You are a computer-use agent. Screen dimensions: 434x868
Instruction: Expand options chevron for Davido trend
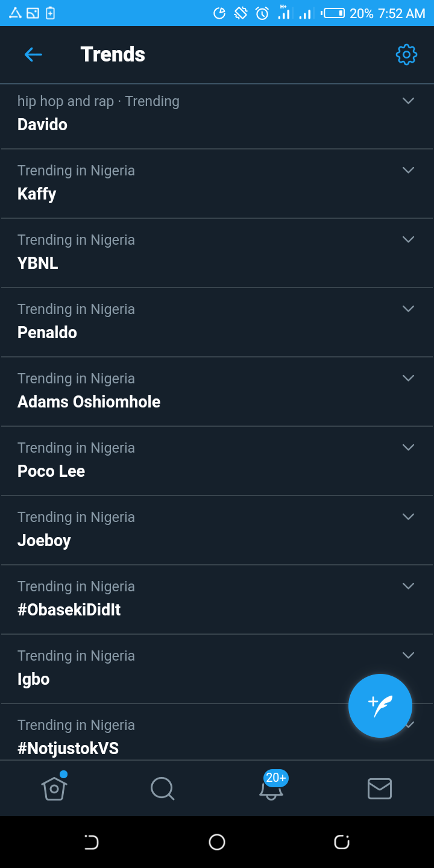[408, 101]
